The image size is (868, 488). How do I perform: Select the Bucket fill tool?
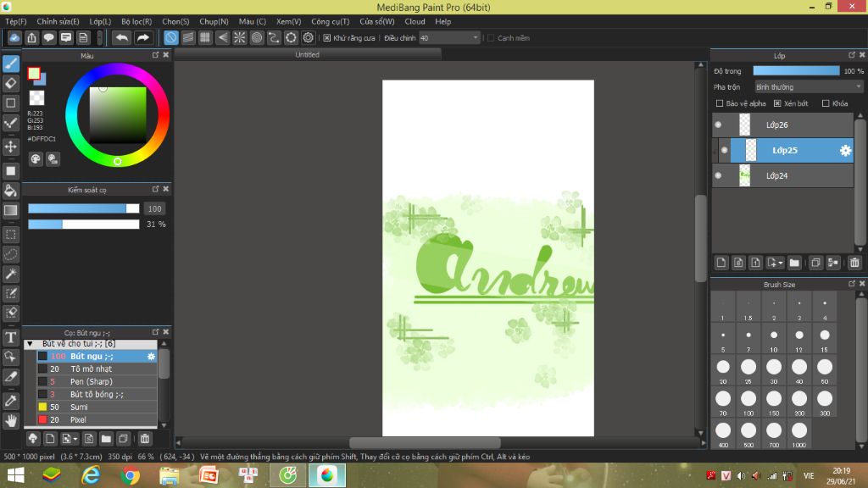[x=11, y=191]
